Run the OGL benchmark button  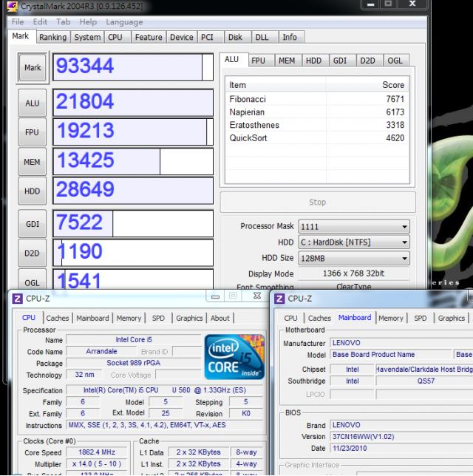(33, 279)
